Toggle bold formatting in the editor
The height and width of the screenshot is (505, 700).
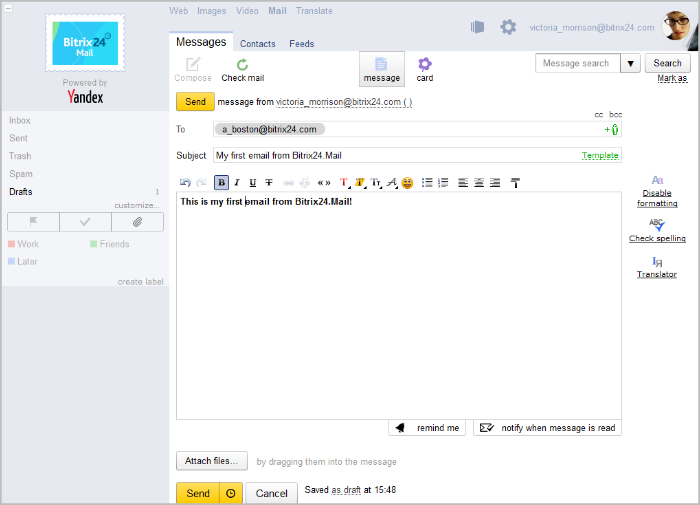coord(221,183)
